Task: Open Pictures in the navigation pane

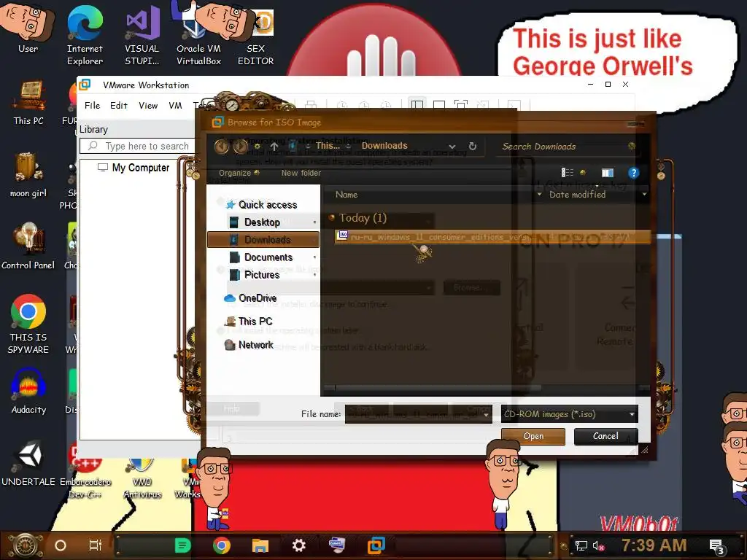Action: [x=262, y=275]
